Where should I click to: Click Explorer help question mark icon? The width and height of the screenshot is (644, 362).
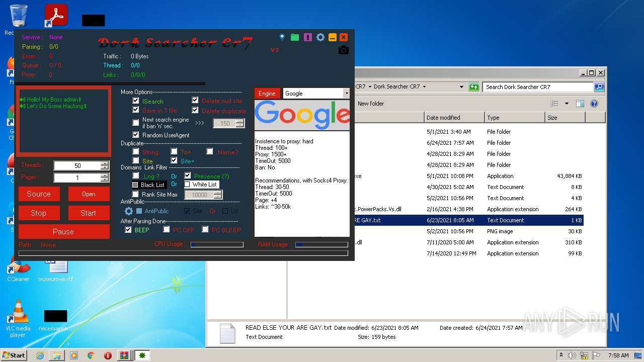[594, 104]
